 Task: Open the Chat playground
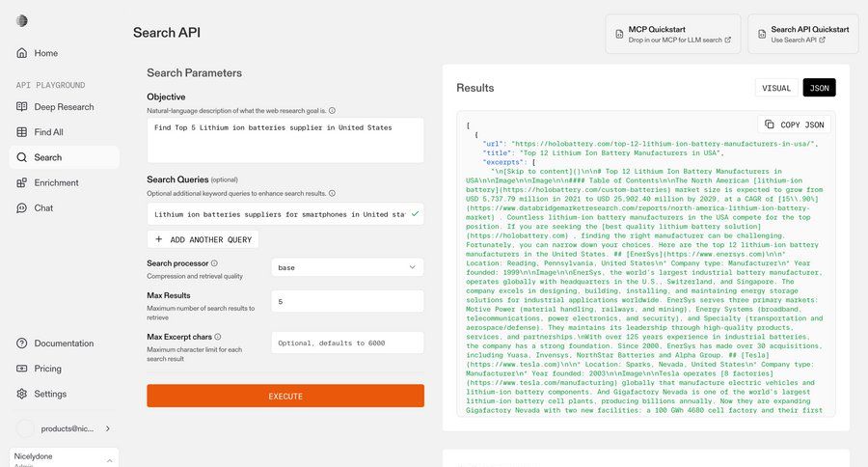coord(43,207)
